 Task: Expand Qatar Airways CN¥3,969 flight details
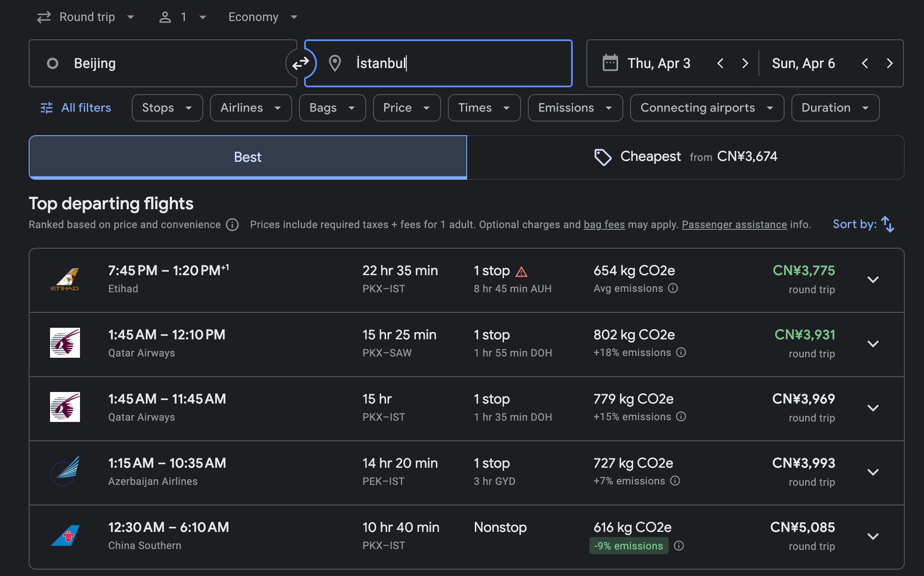873,408
